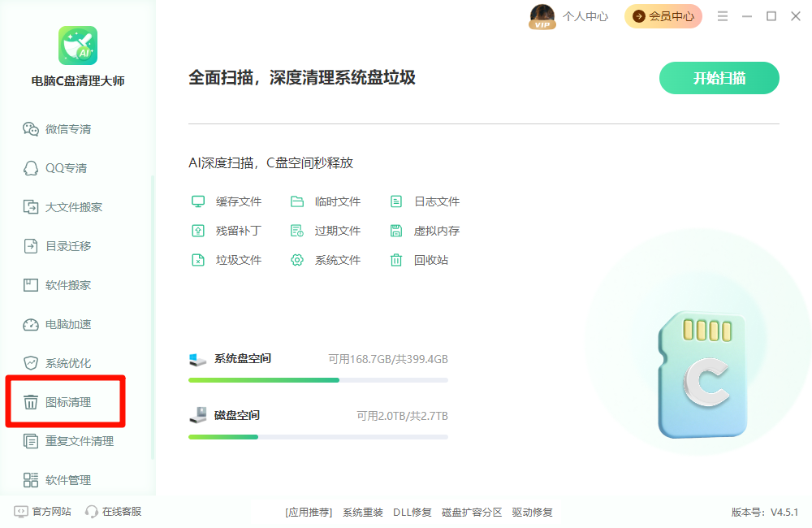Click the software move icon
Viewport: 812px width, 528px height.
(31, 285)
